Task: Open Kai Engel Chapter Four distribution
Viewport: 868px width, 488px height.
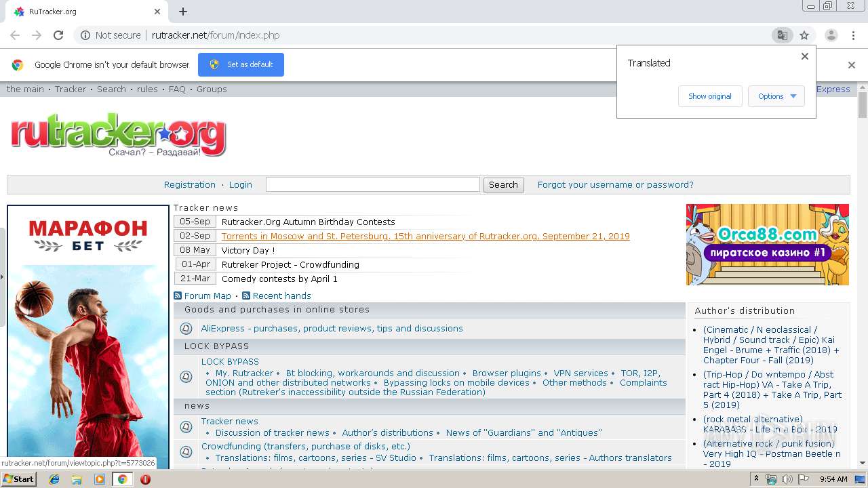Action: pyautogui.click(x=772, y=345)
